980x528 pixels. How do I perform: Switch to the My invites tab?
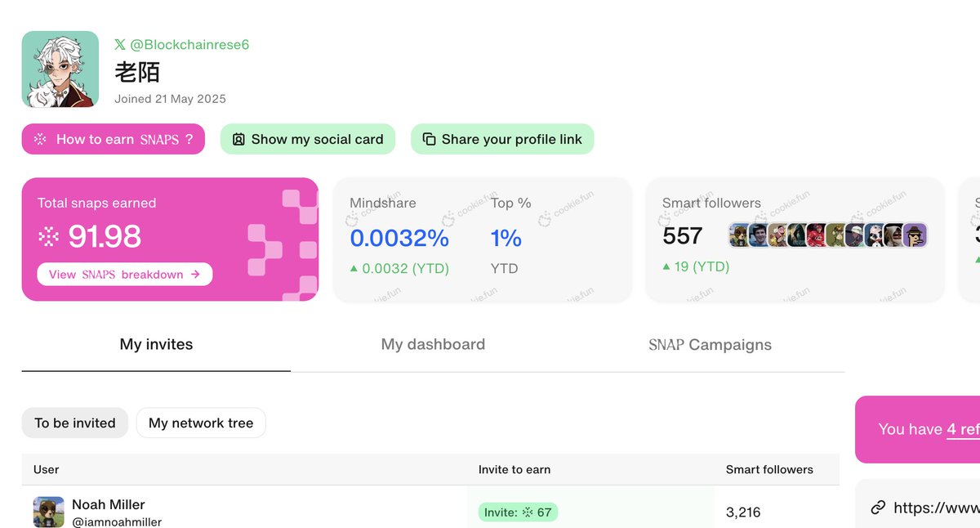tap(156, 344)
